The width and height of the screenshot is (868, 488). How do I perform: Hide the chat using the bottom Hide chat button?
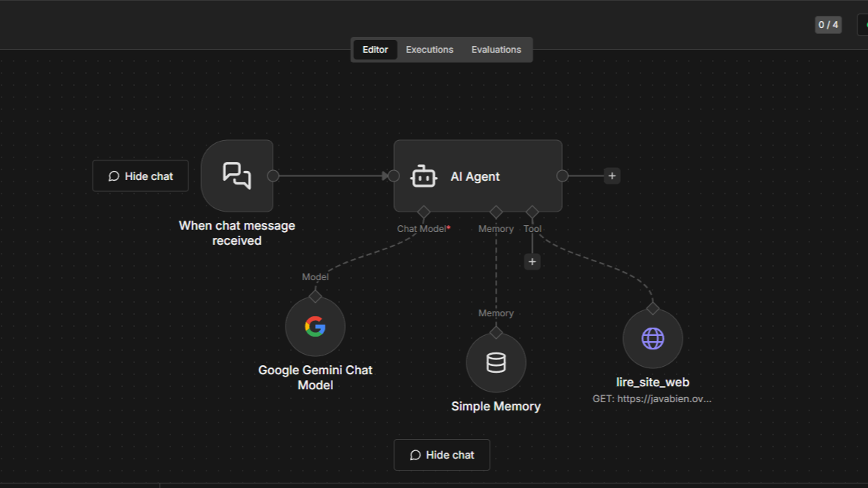[442, 455]
